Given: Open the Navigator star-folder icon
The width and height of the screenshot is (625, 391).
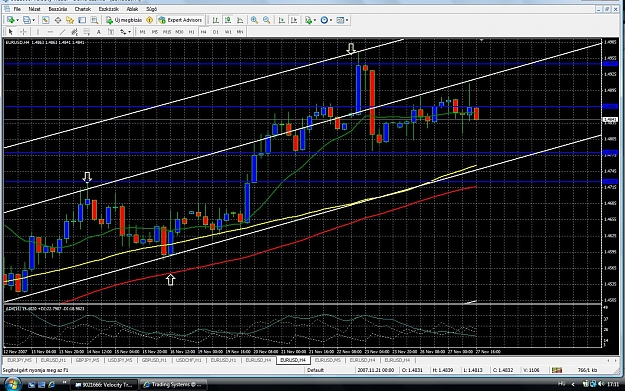Looking at the screenshot, I should [x=70, y=20].
